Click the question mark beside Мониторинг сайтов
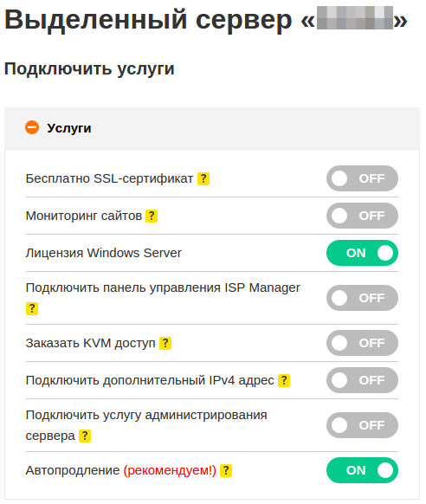This screenshot has width=426, height=504. click(152, 216)
